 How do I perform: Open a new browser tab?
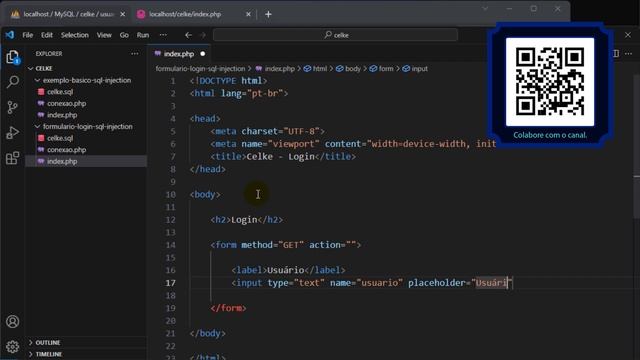[x=268, y=14]
